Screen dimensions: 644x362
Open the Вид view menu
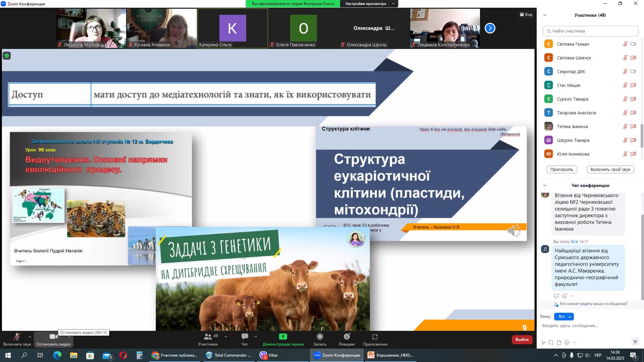(x=526, y=14)
